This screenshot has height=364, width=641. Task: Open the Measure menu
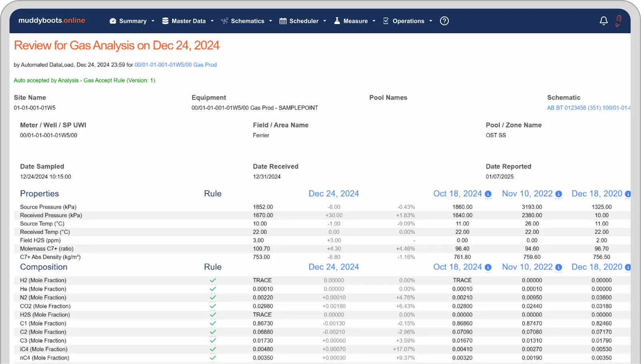pos(355,21)
